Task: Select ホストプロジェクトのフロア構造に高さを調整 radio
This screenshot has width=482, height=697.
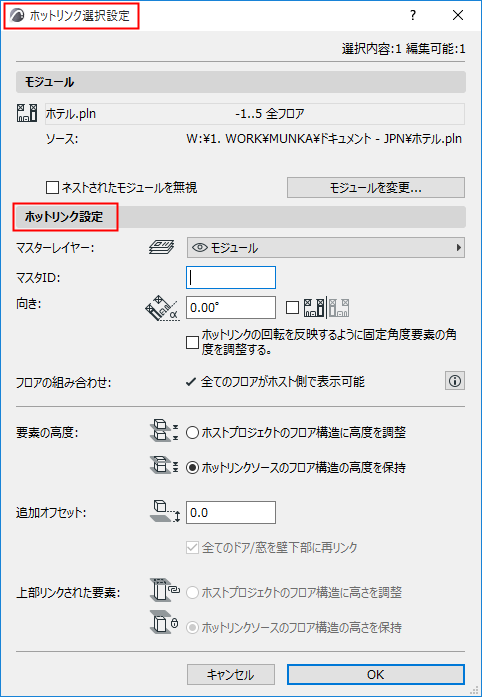Action: click(192, 592)
